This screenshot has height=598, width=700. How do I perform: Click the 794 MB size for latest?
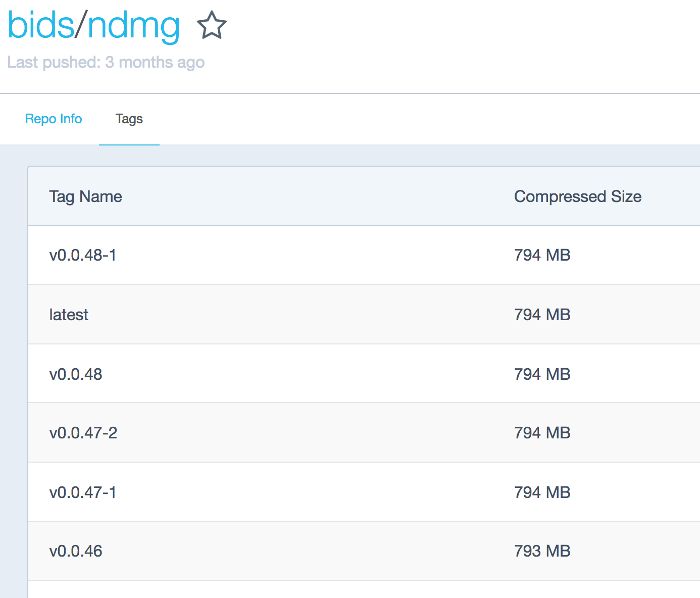tap(542, 315)
